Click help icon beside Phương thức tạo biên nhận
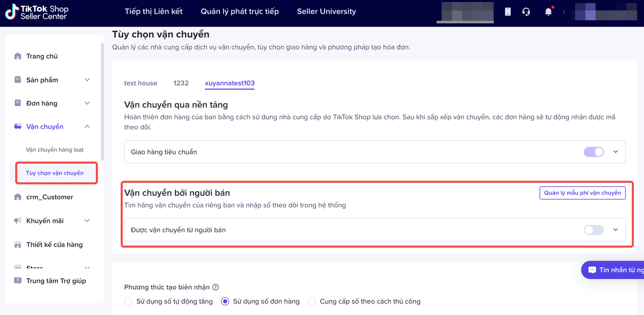 (215, 287)
